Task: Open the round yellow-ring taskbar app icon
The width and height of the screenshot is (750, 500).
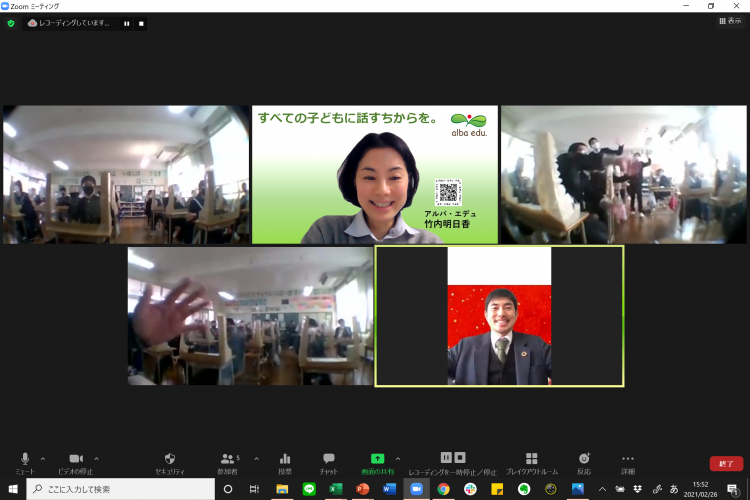Action: (551, 489)
